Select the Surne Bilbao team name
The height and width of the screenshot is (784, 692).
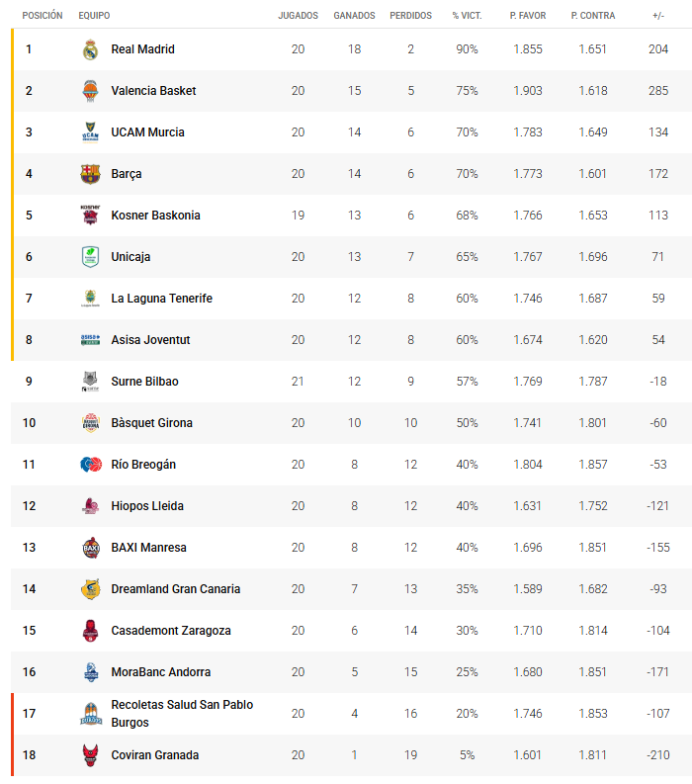click(144, 382)
